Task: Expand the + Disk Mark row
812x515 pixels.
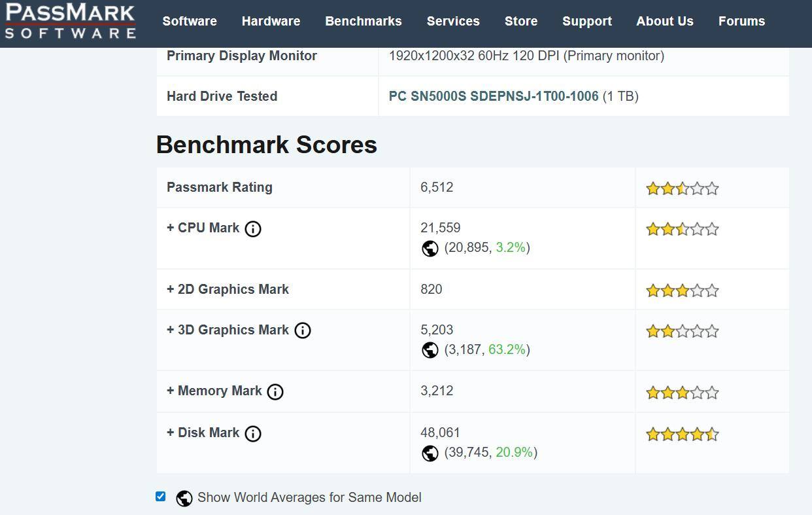Action: click(x=203, y=433)
